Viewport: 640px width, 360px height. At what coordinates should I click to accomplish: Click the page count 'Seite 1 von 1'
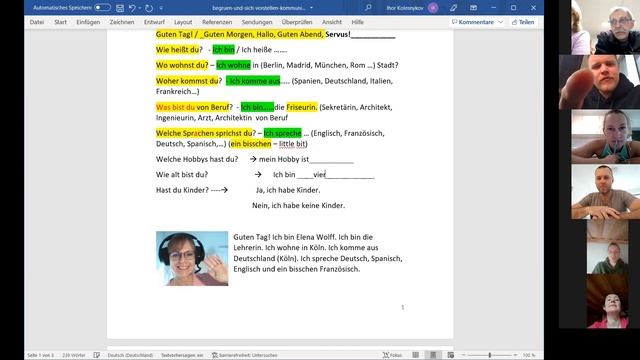pos(40,355)
